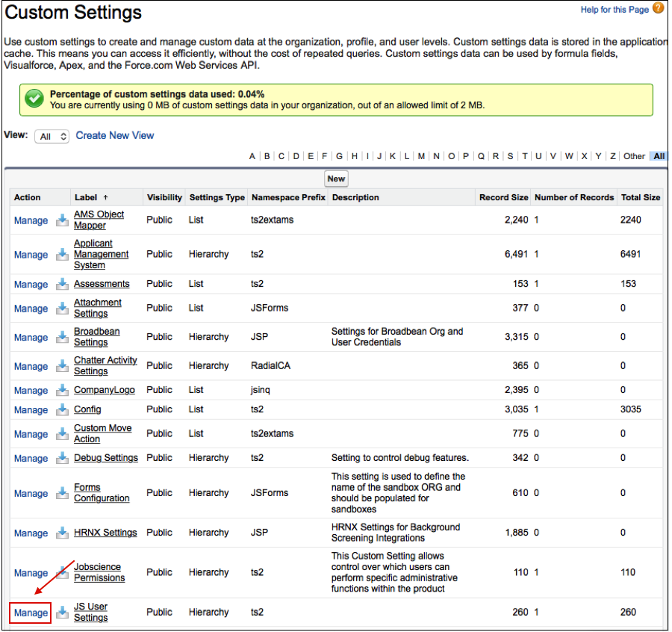Viewport: 672px width, 632px height.
Task: Click the download icon next to Assessments
Action: pyautogui.click(x=62, y=284)
